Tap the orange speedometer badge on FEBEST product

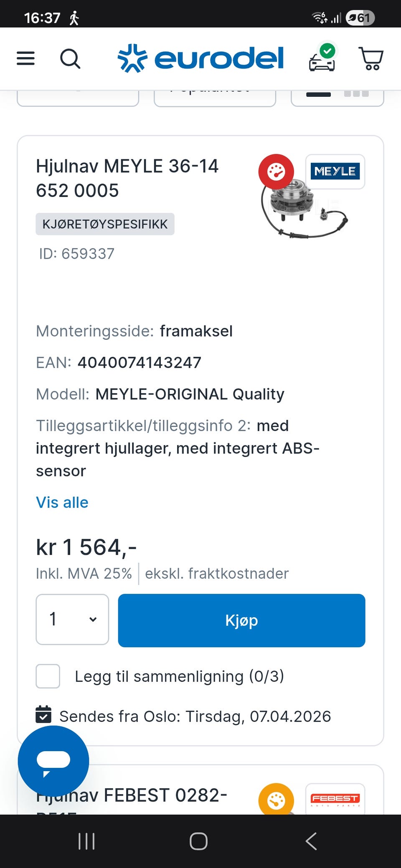(276, 800)
